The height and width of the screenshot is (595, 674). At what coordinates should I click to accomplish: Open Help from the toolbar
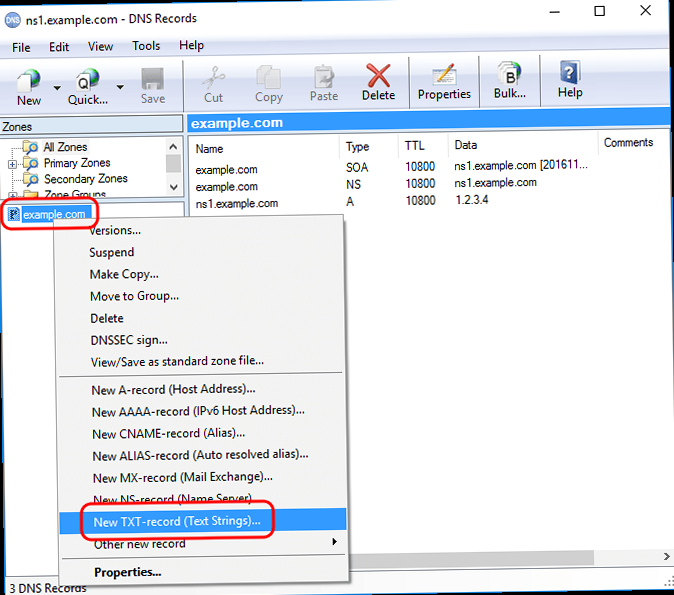tap(570, 82)
